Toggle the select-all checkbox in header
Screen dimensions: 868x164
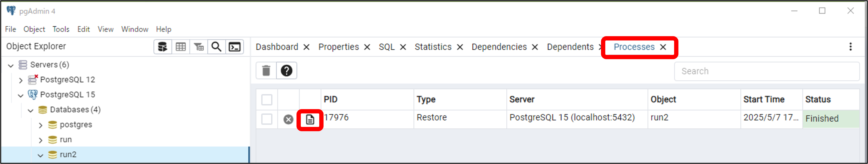click(x=267, y=100)
